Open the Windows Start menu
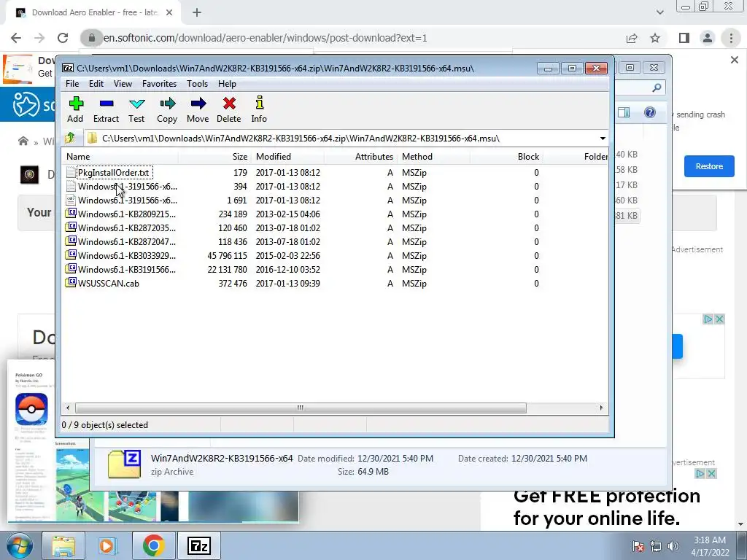 pos(19,545)
